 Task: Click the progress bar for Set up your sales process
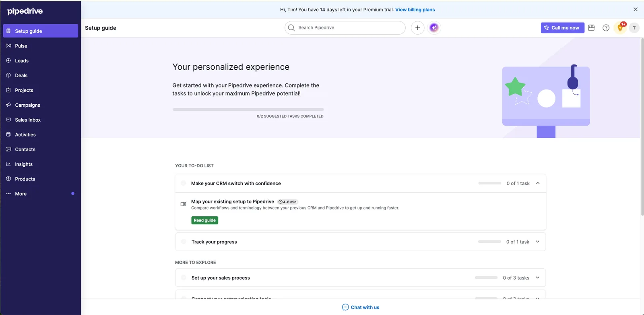486,278
